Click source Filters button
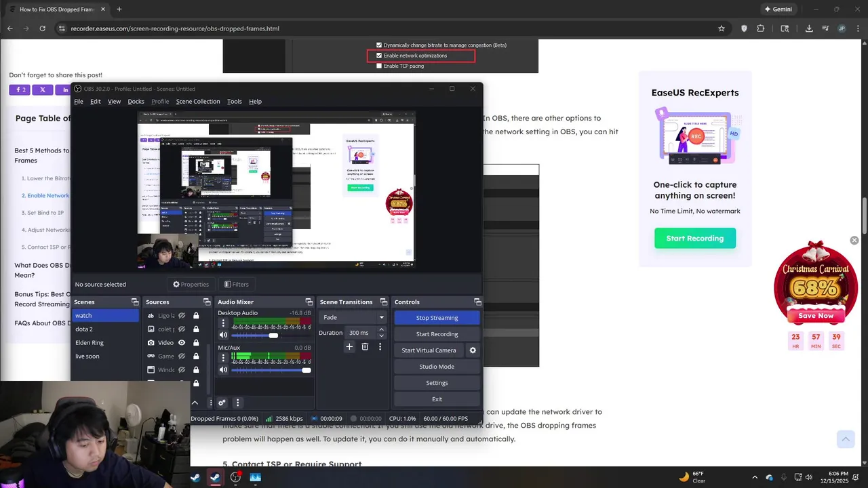The height and width of the screenshot is (488, 868). tap(236, 284)
